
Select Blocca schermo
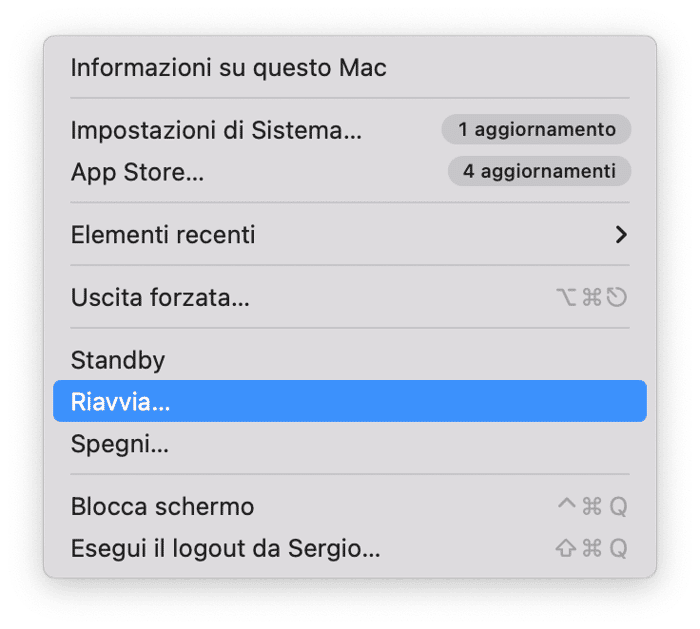pos(162,507)
